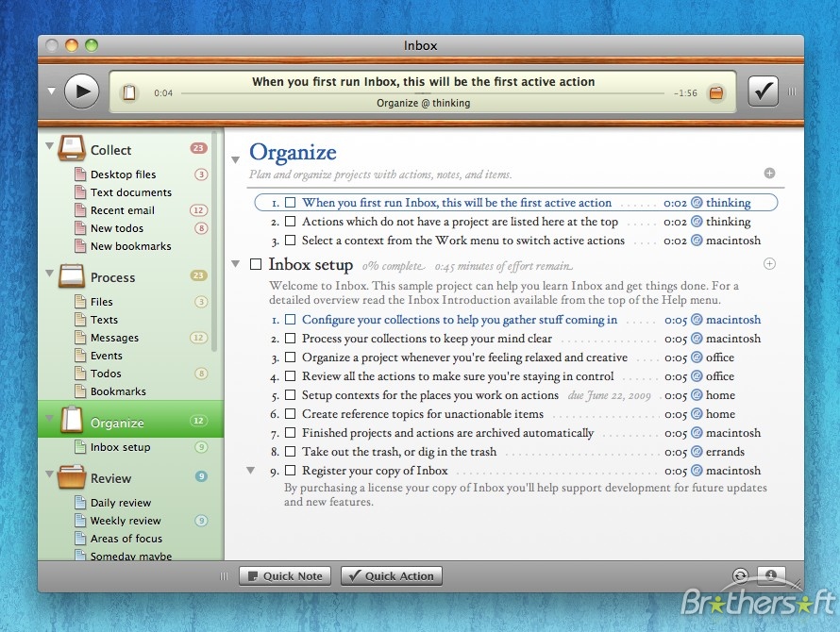Viewport: 840px width, 632px height.
Task: Click the @ context icon for errands
Action: pyautogui.click(x=697, y=452)
